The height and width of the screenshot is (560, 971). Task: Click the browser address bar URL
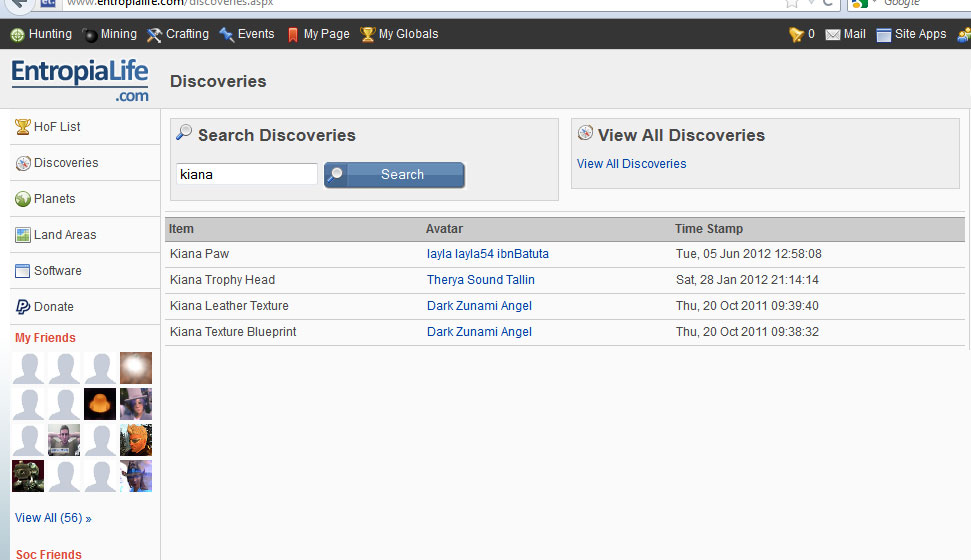click(170, 3)
